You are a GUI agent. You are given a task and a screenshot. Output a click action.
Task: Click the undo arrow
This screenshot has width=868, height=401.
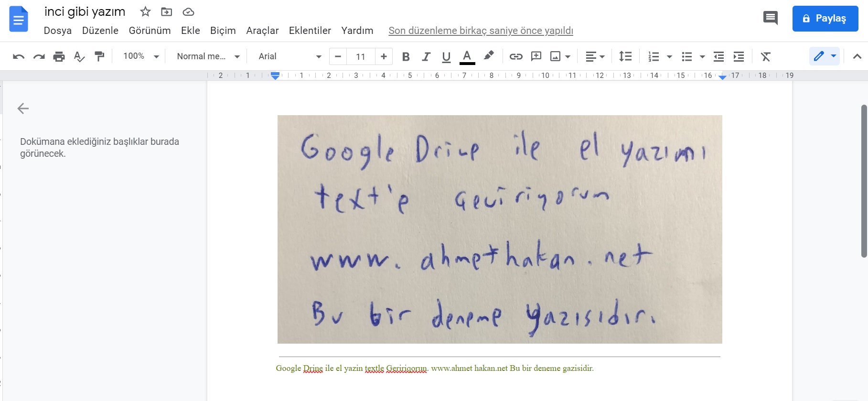click(19, 56)
